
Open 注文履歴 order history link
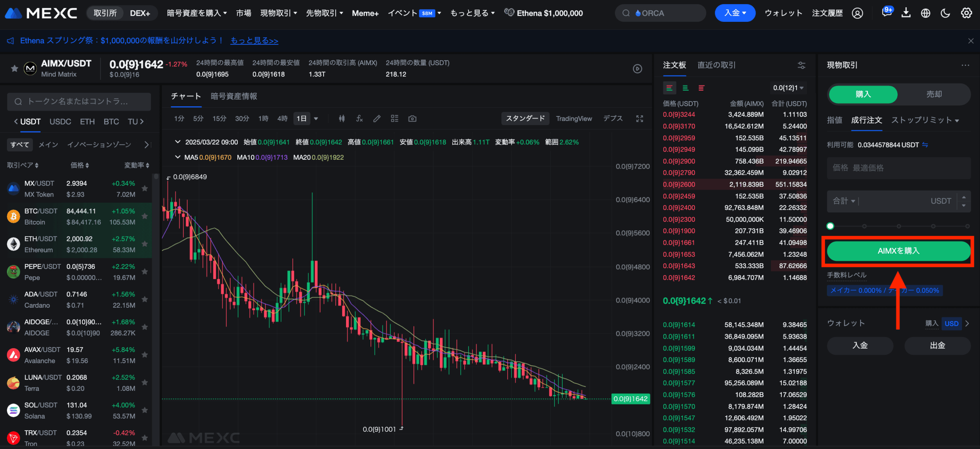[x=827, y=13]
